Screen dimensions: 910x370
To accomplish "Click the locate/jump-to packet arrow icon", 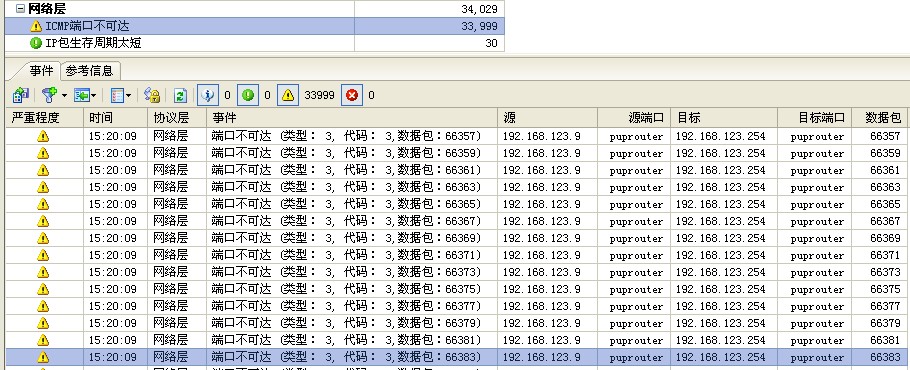I will 81,95.
